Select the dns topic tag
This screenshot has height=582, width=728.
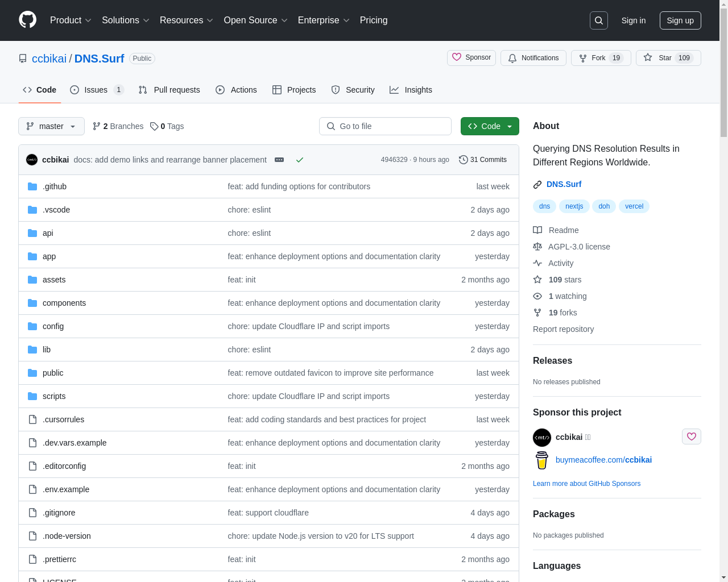[x=544, y=206]
